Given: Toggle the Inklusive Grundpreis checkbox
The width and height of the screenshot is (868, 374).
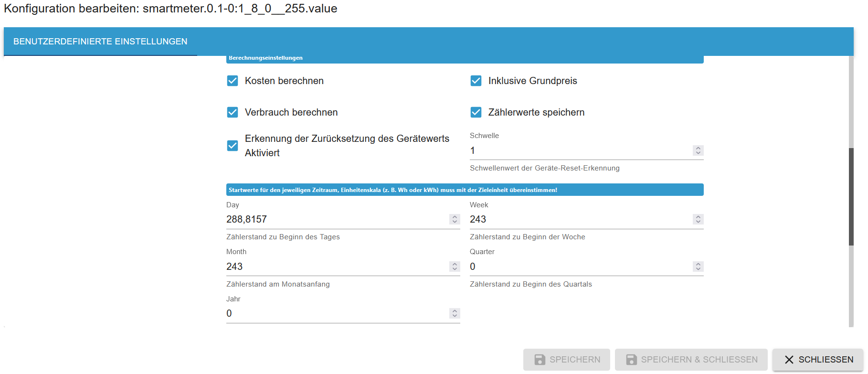Looking at the screenshot, I should tap(476, 81).
